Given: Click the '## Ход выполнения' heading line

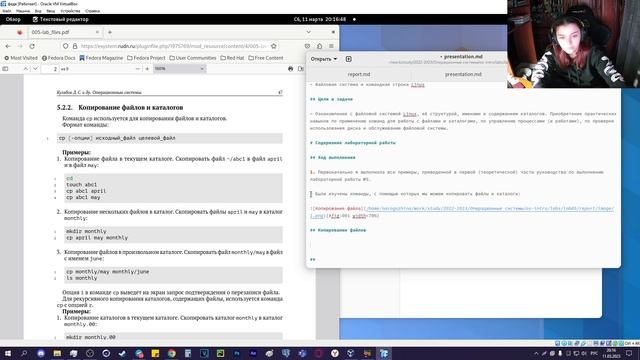Looking at the screenshot, I should (333, 158).
